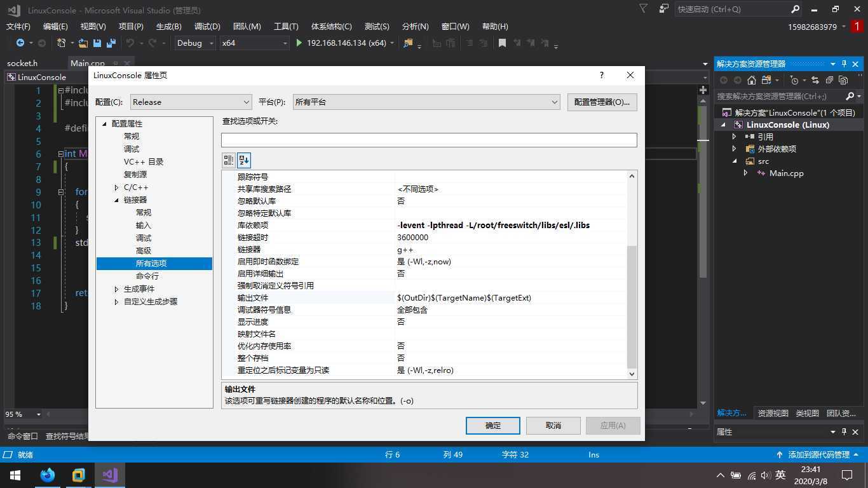
Task: Click the green start debugging arrow
Action: point(299,43)
